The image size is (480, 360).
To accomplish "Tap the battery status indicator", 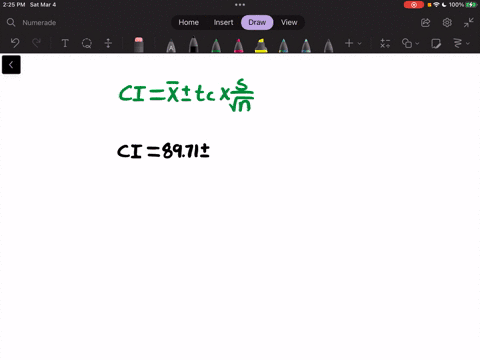I will pos(471,5).
